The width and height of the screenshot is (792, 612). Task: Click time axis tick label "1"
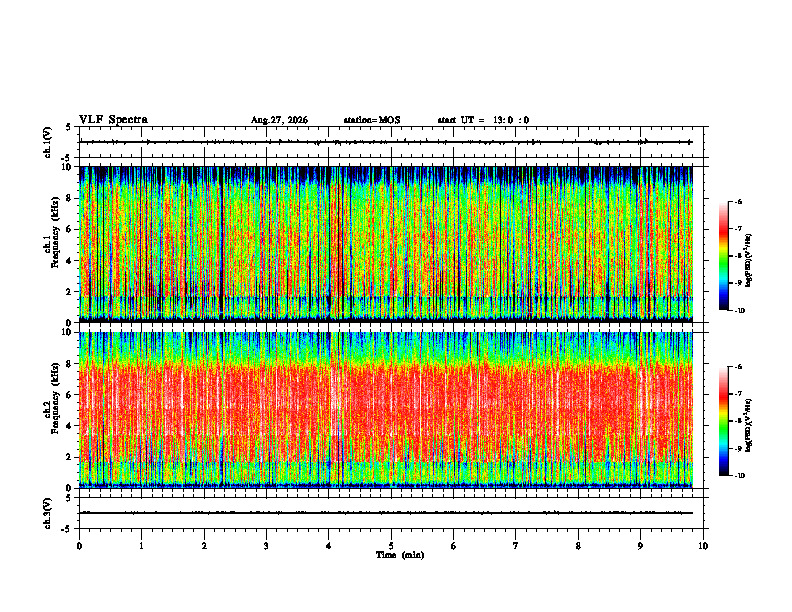141,546
